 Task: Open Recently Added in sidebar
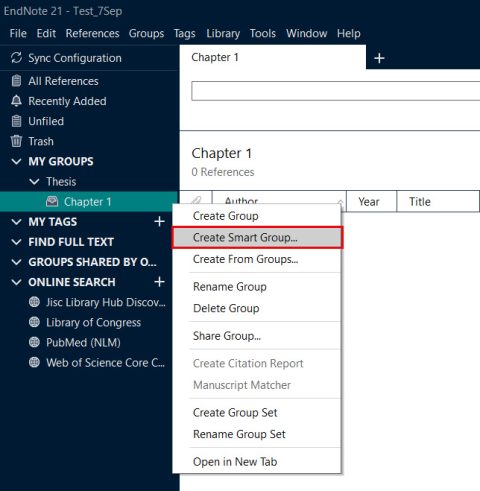pyautogui.click(x=67, y=101)
